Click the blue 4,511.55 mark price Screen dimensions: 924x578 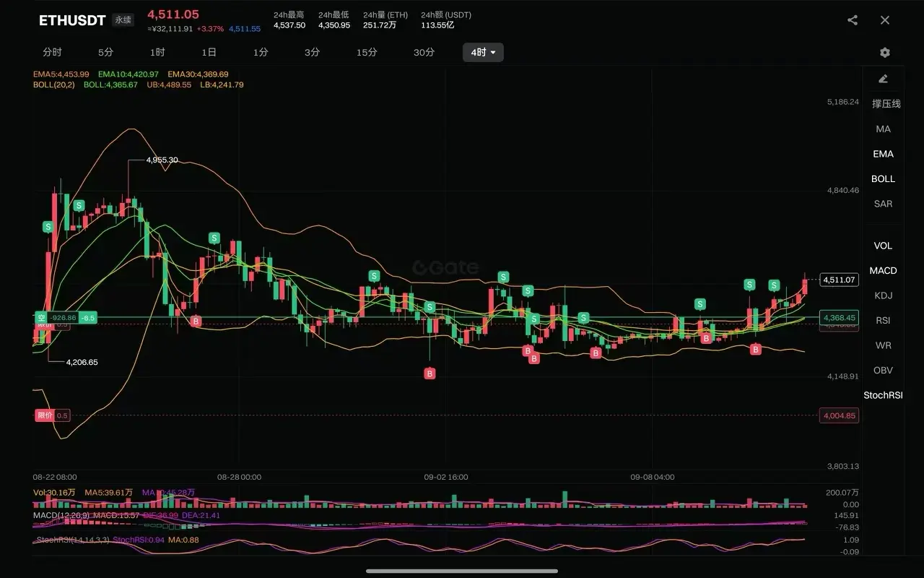(x=245, y=29)
